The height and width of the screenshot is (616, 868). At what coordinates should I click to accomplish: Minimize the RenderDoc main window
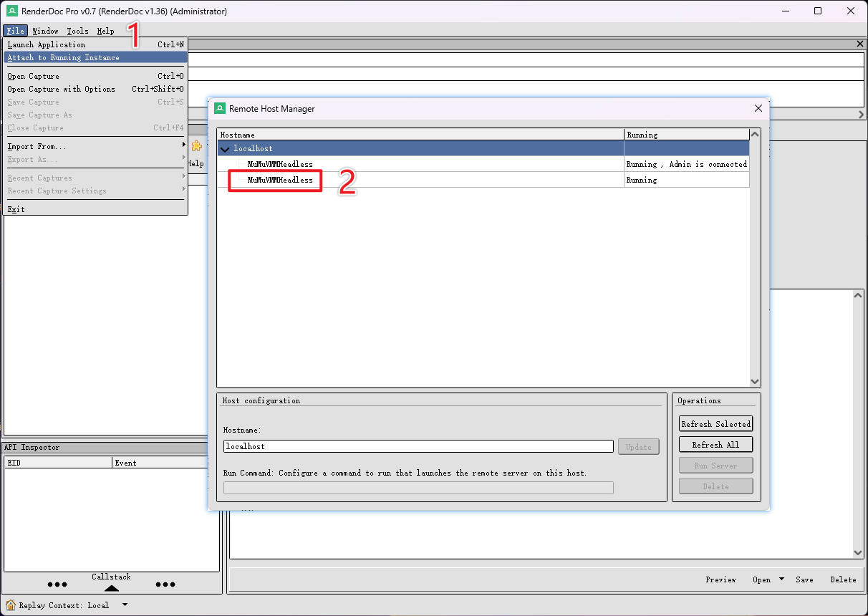[786, 11]
